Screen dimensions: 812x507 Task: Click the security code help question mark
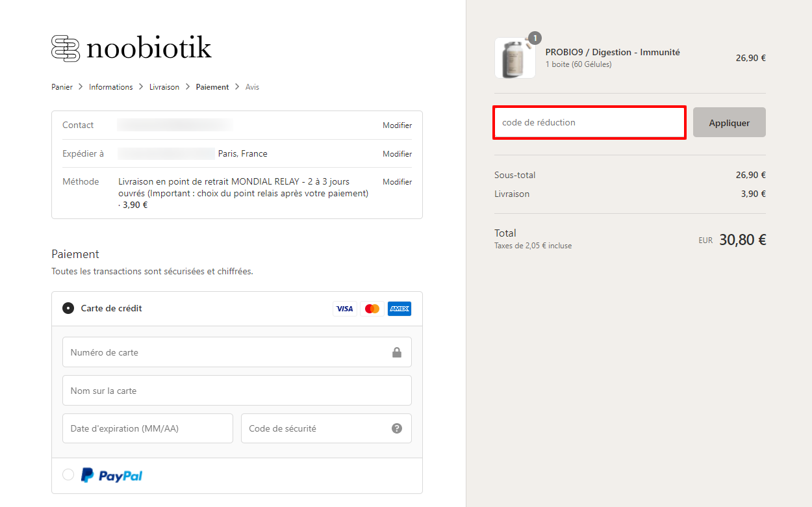397,428
